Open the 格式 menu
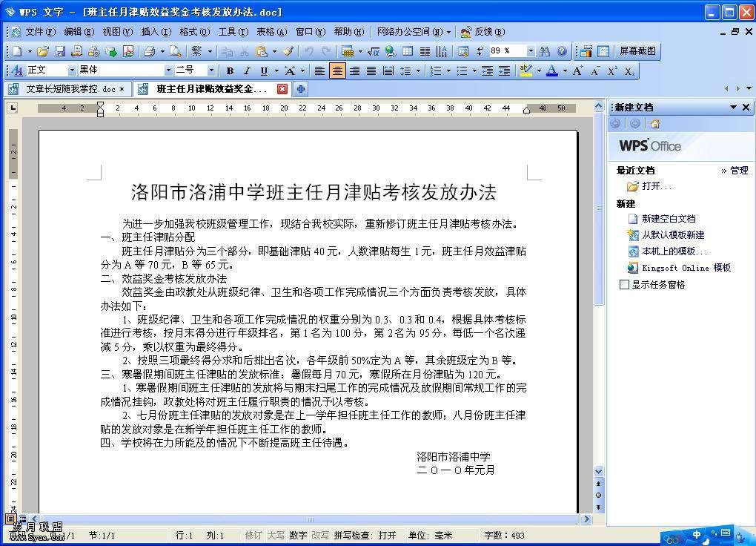The width and height of the screenshot is (756, 546). pos(194,32)
